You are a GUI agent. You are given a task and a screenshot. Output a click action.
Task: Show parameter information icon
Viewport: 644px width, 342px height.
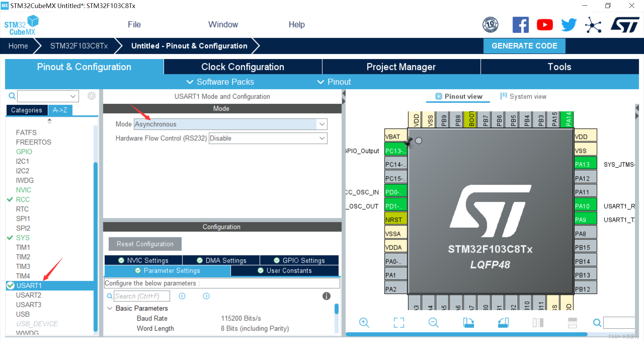point(326,296)
